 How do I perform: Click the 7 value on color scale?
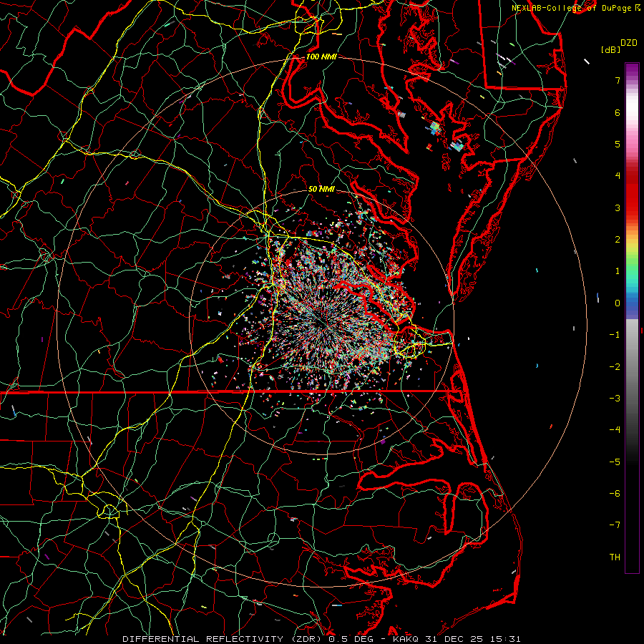[618, 80]
